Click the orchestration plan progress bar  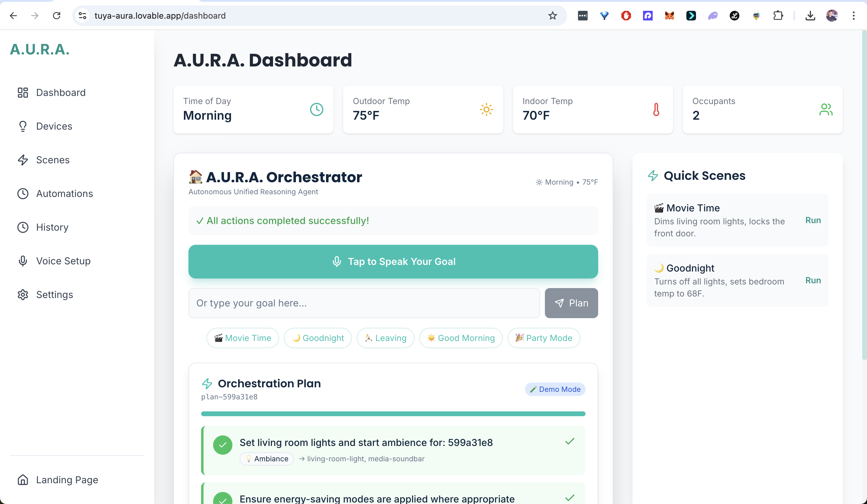coord(393,413)
